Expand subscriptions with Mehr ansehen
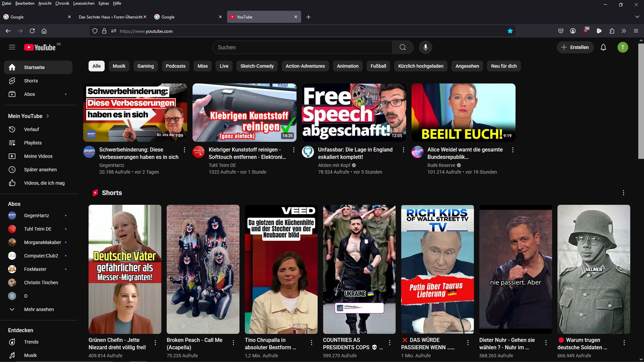 38,309
